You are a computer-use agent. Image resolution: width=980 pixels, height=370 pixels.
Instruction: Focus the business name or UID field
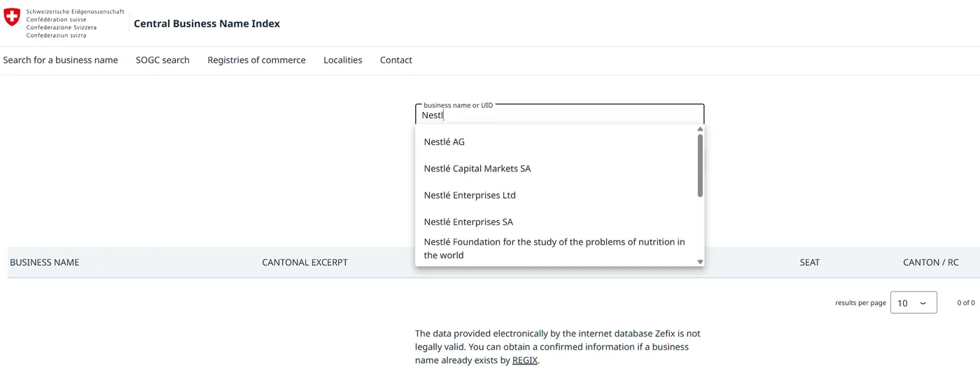coord(559,115)
